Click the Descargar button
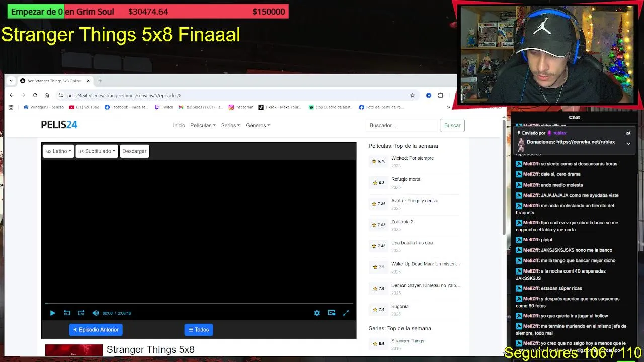This screenshot has width=644, height=362. pyautogui.click(x=134, y=151)
